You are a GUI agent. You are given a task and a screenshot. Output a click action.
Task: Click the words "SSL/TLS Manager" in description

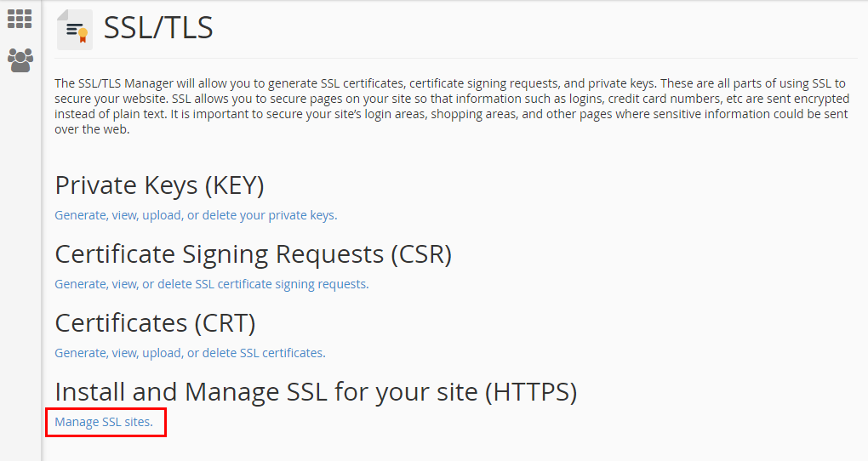pyautogui.click(x=126, y=83)
